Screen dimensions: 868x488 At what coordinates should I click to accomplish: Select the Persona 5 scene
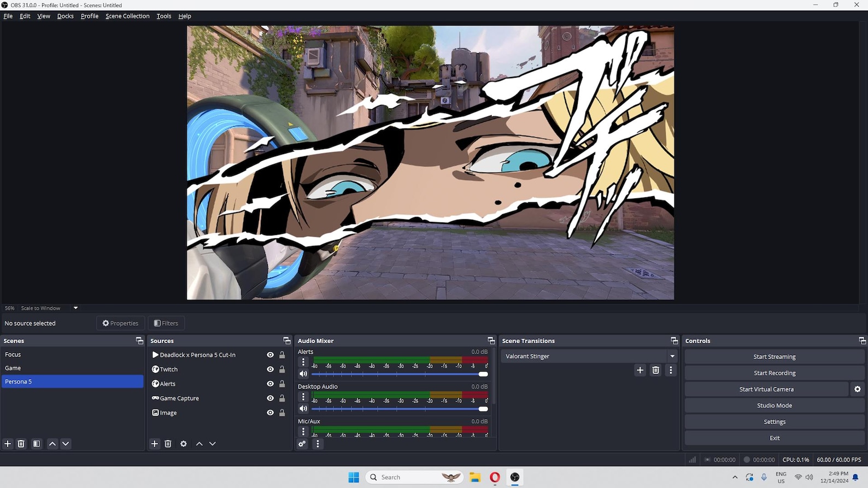tap(72, 381)
